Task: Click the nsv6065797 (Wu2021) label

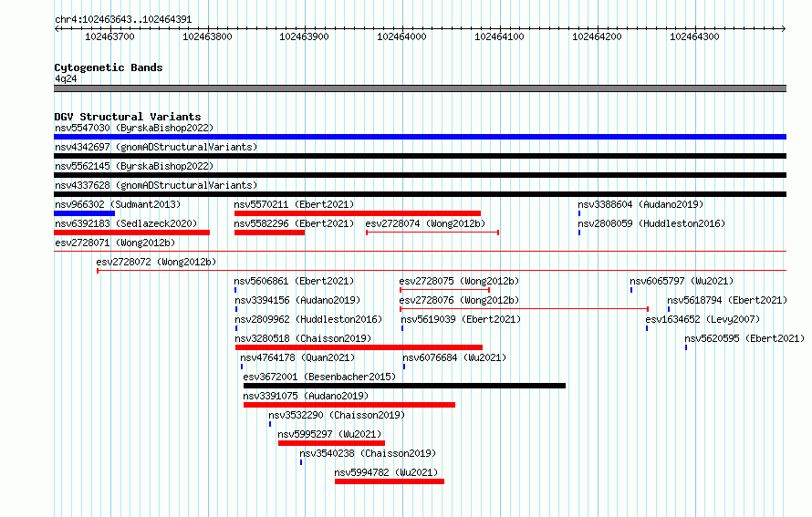Action: pyautogui.click(x=682, y=281)
